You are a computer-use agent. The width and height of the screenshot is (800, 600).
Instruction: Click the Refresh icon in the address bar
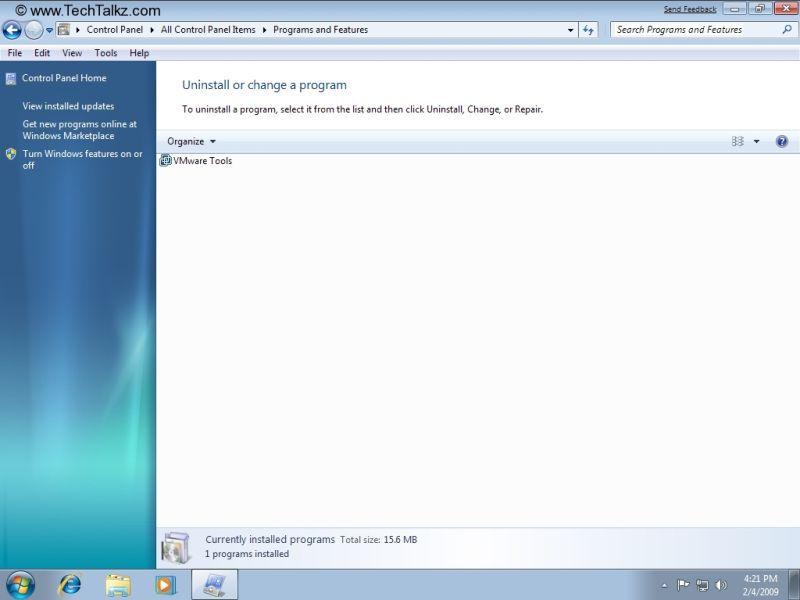click(x=589, y=29)
